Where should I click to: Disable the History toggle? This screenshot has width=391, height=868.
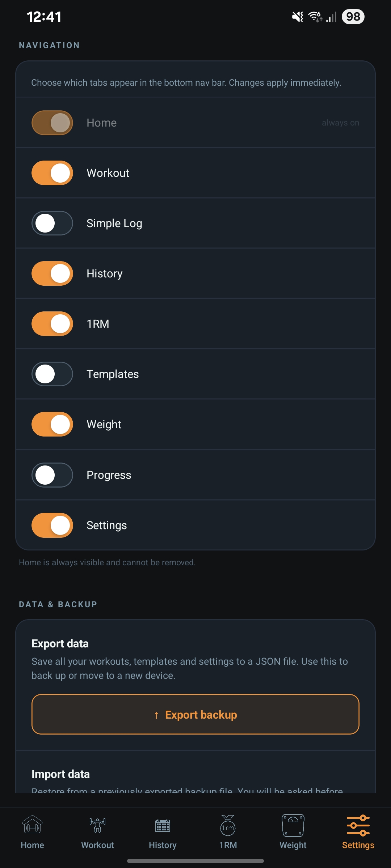[52, 273]
